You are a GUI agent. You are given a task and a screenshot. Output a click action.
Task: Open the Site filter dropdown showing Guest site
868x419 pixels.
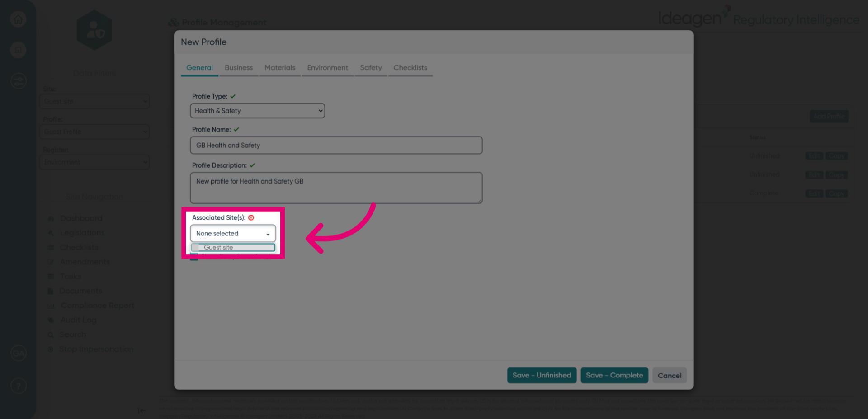[94, 101]
